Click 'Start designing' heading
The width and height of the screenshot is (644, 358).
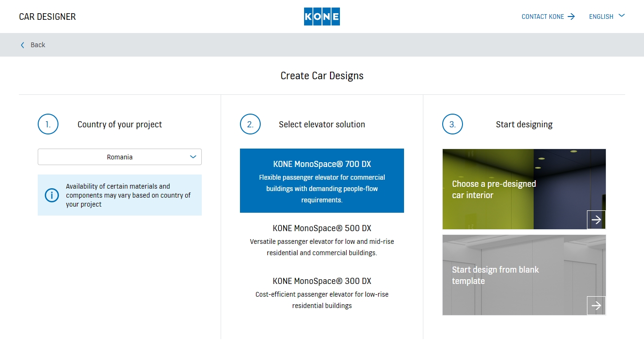(x=524, y=125)
